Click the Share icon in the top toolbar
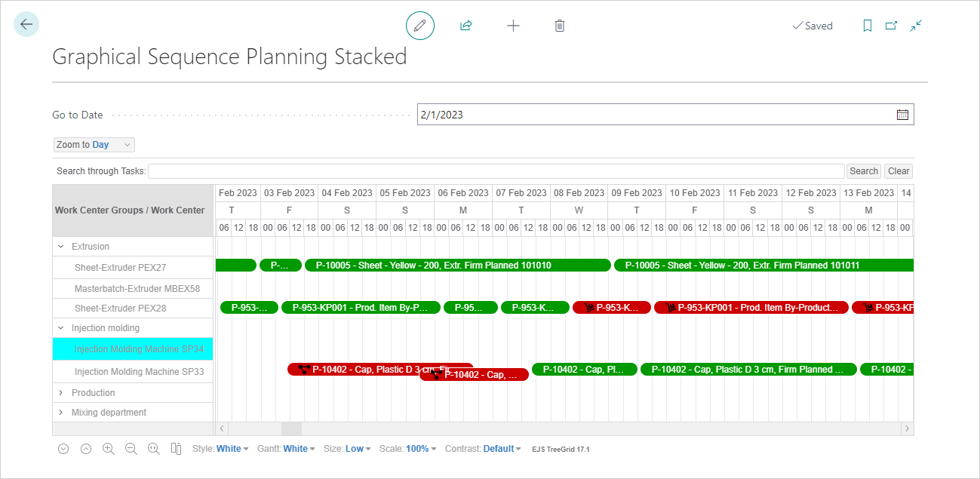 [465, 25]
